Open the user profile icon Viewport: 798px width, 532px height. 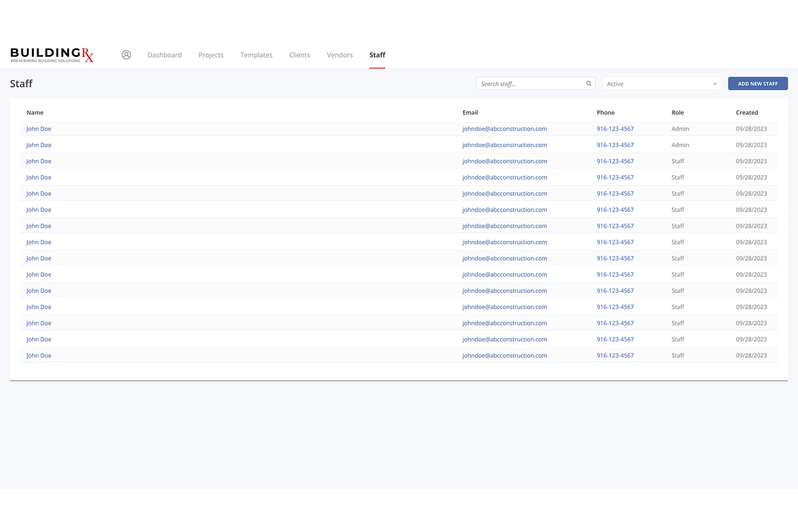126,55
